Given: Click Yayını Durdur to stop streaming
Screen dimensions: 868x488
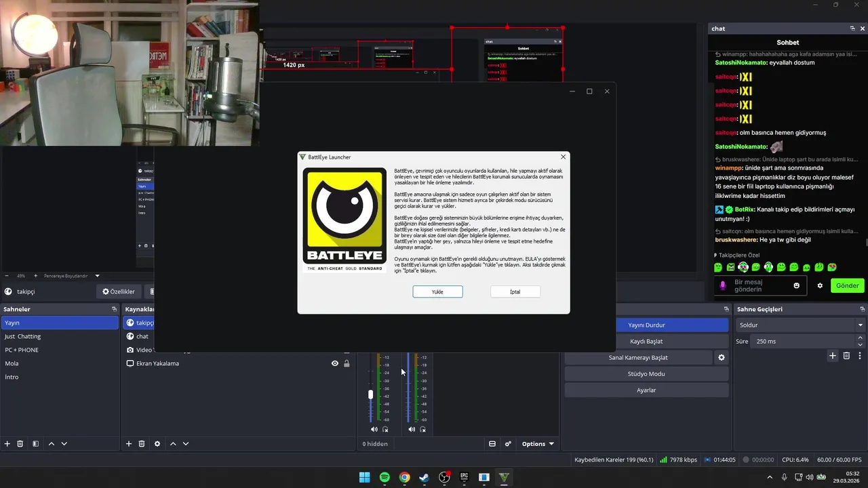Looking at the screenshot, I should [646, 325].
